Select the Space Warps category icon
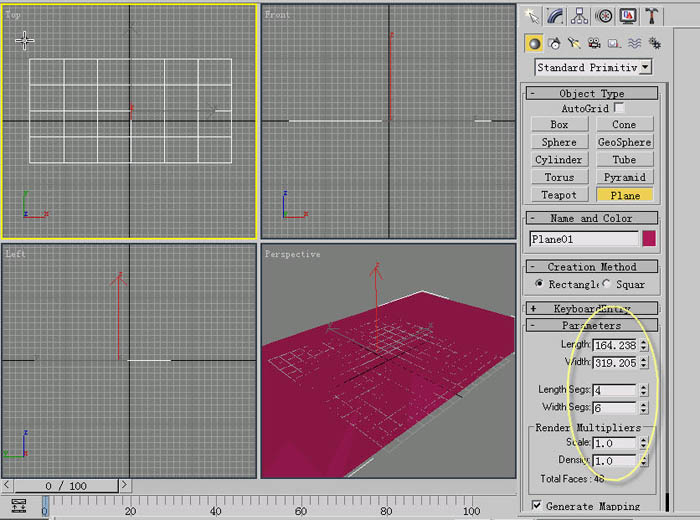 pyautogui.click(x=634, y=43)
